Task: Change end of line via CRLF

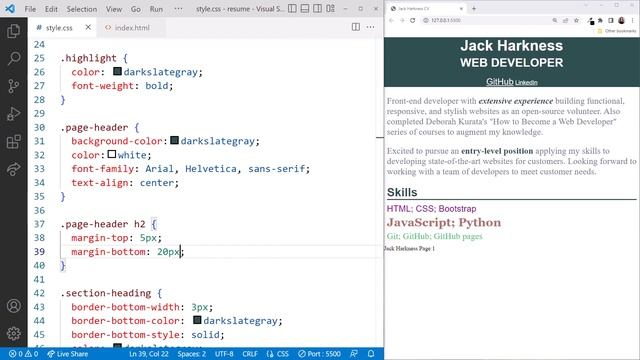Action: [250, 354]
